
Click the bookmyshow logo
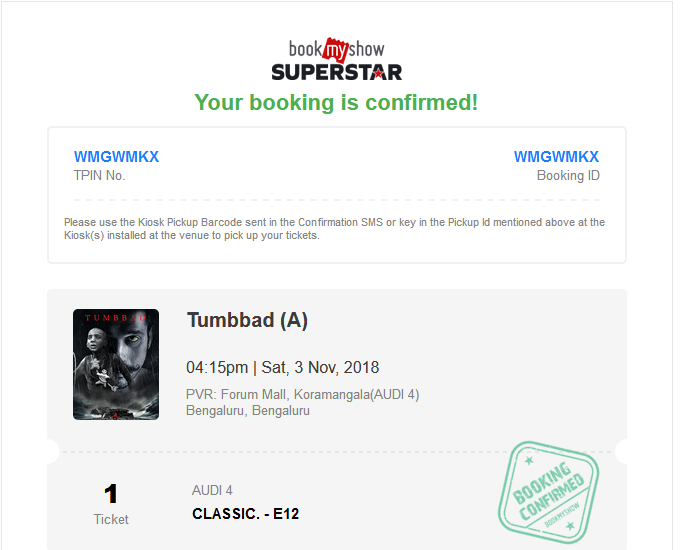pos(336,49)
